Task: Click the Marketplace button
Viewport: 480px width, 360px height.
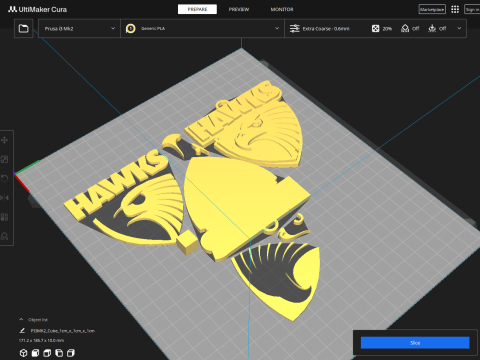Action: point(432,9)
